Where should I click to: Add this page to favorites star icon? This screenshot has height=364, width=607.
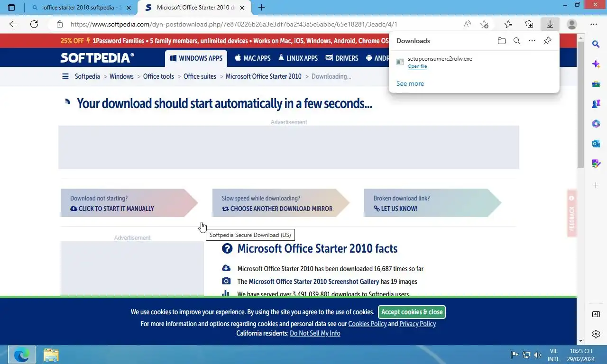coord(484,24)
